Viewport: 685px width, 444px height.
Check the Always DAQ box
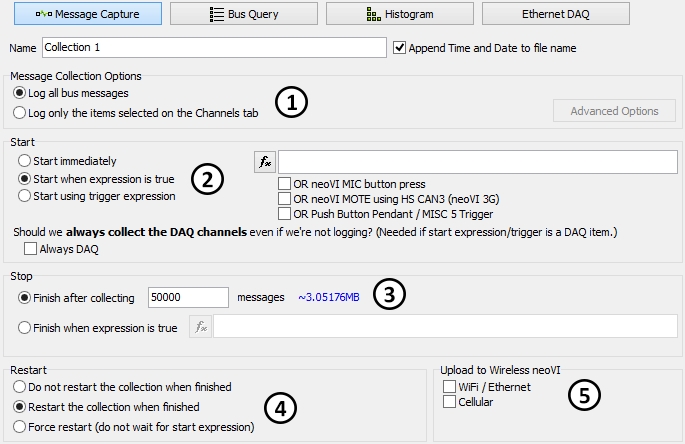31,248
